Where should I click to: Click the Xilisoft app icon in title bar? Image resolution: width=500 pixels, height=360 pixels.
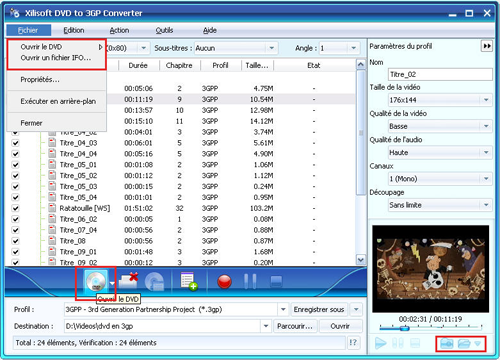[15, 13]
